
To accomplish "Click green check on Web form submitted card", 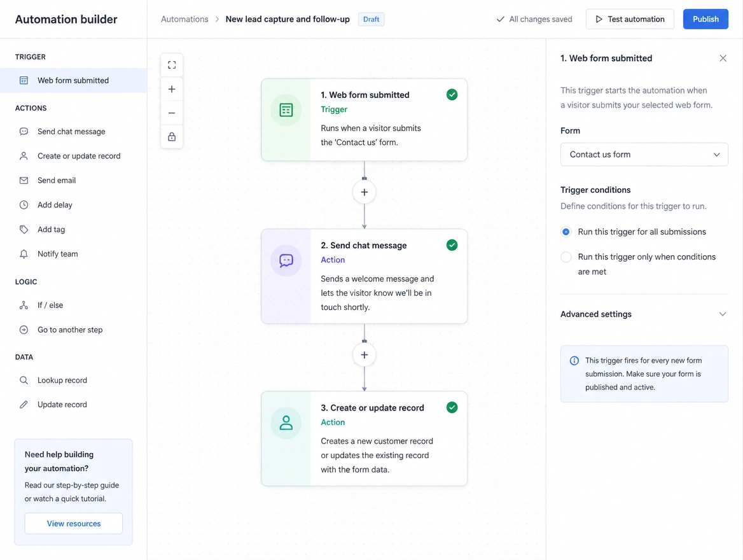I will tap(452, 94).
